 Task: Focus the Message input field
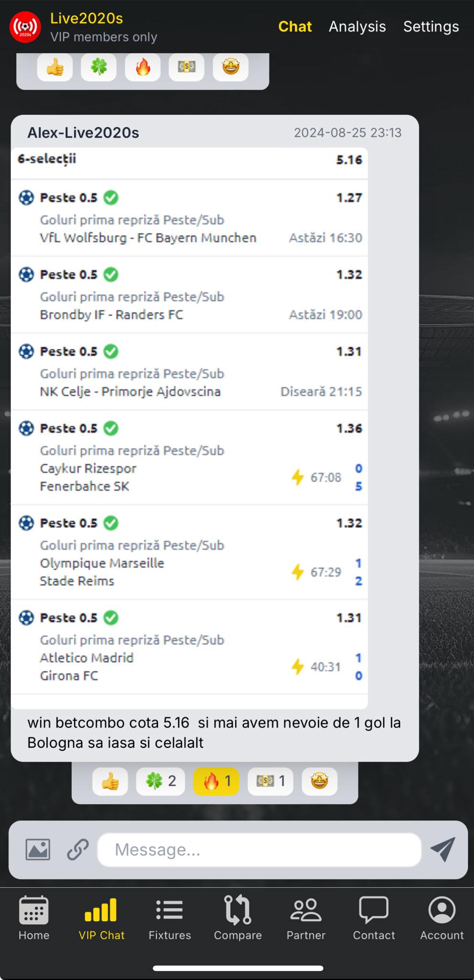pos(260,849)
